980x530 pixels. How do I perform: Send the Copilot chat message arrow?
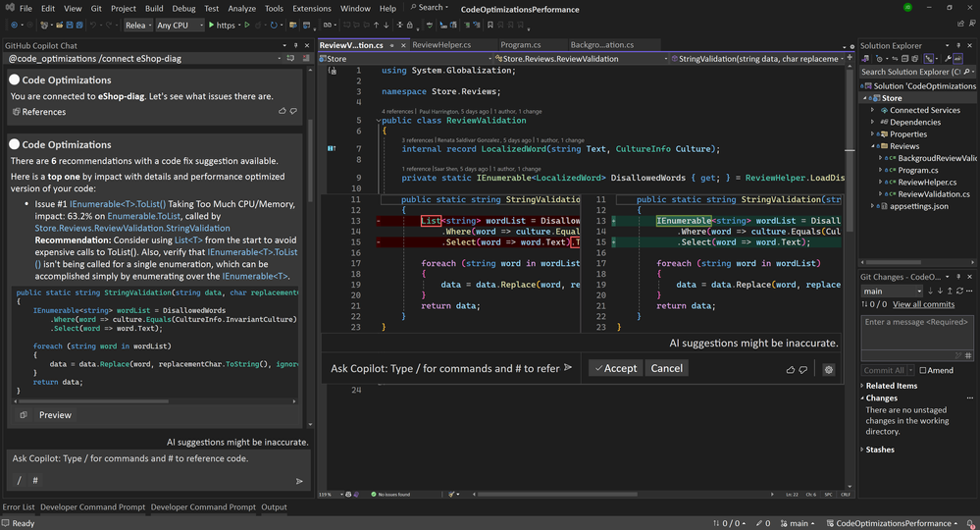point(299,481)
